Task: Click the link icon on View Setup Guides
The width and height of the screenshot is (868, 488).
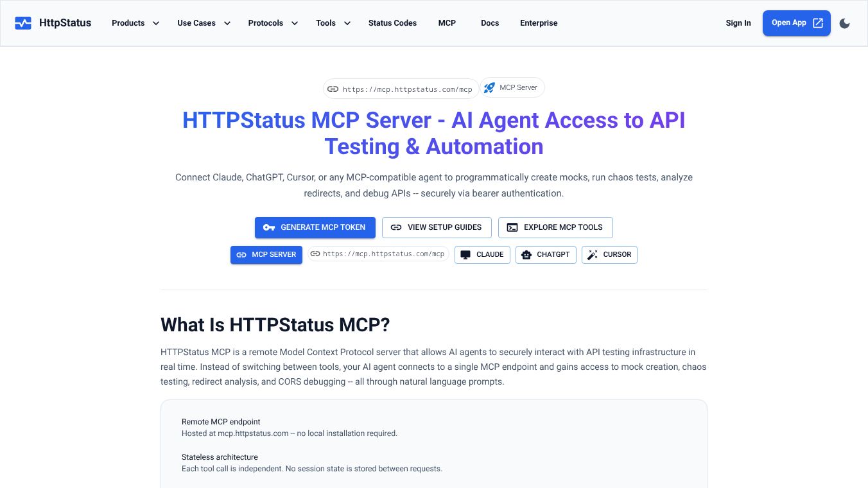Action: [396, 227]
